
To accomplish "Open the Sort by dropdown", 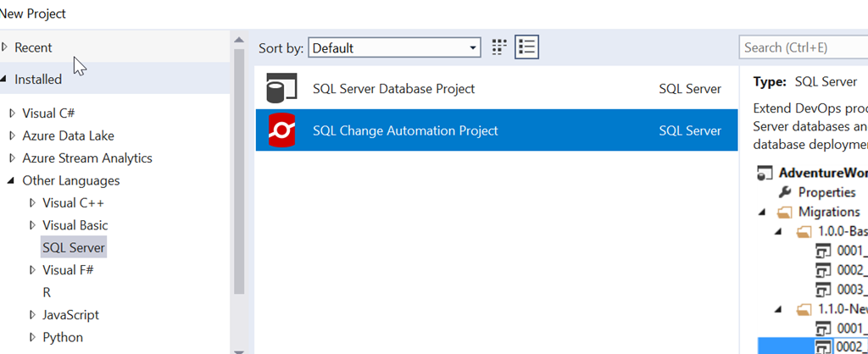I will (394, 48).
